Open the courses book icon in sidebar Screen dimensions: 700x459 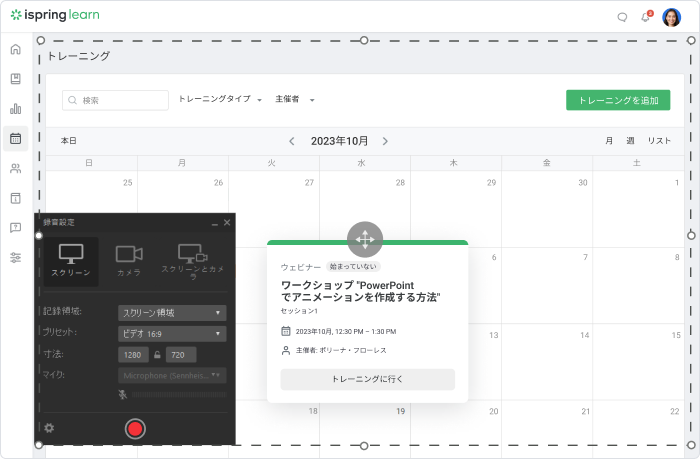(16, 79)
